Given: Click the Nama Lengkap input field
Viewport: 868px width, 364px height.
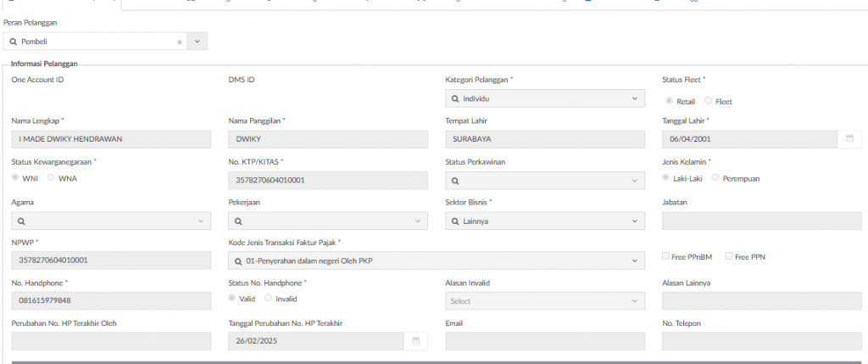Looking at the screenshot, I should coord(110,139).
